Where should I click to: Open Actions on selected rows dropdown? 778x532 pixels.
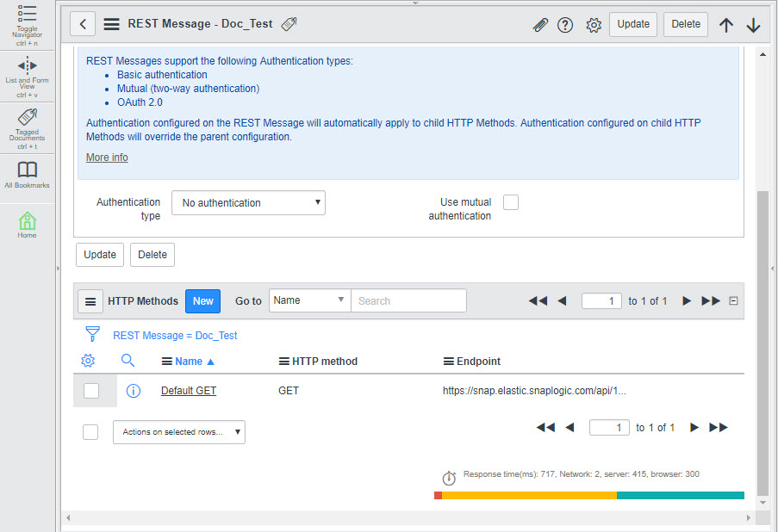click(179, 432)
